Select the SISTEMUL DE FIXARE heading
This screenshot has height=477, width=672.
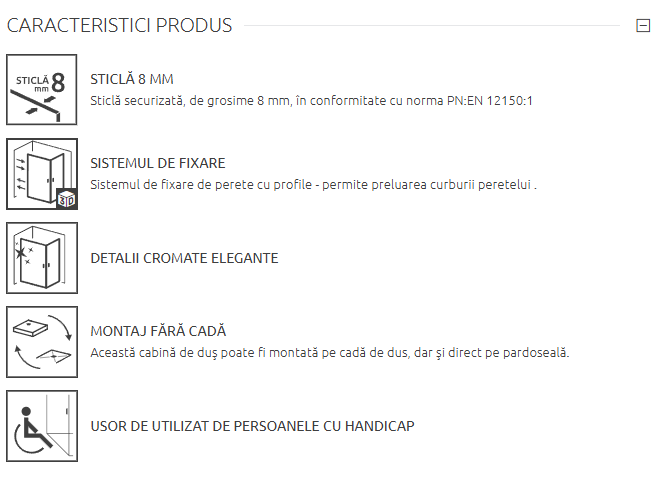pyautogui.click(x=157, y=163)
